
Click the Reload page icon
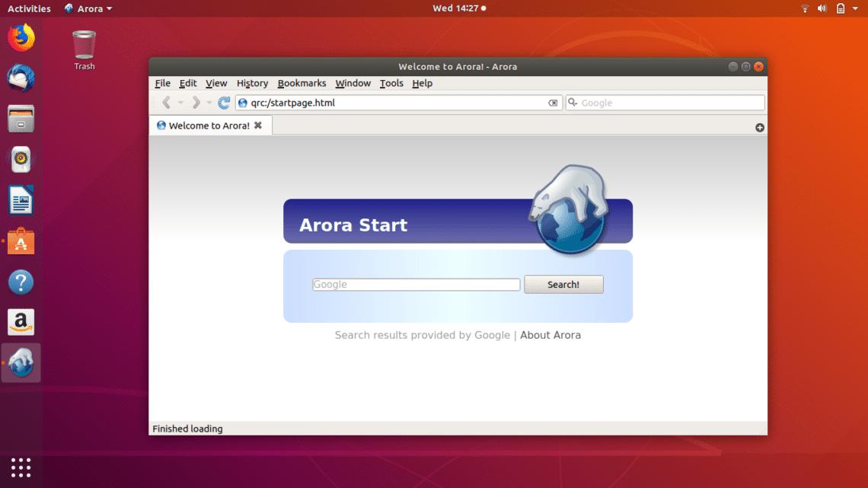pos(223,102)
